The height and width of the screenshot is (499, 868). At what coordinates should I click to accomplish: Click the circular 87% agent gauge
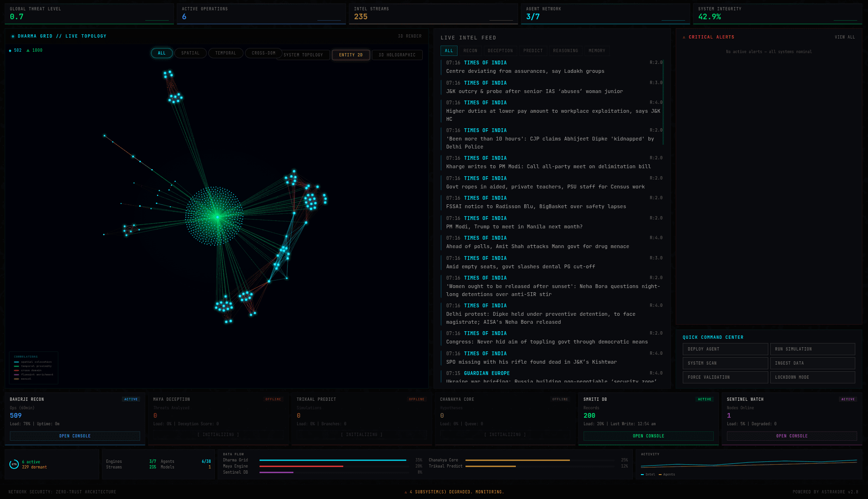coord(14,464)
